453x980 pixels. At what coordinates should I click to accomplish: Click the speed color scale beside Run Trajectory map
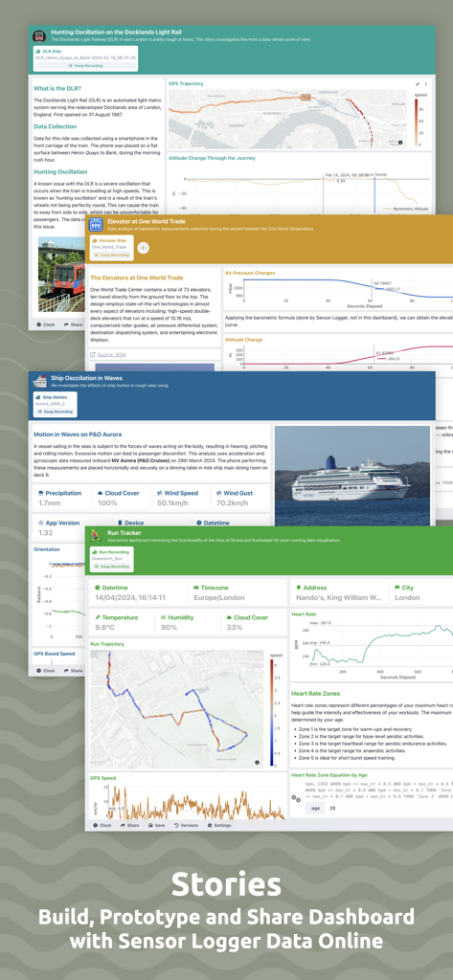272,712
